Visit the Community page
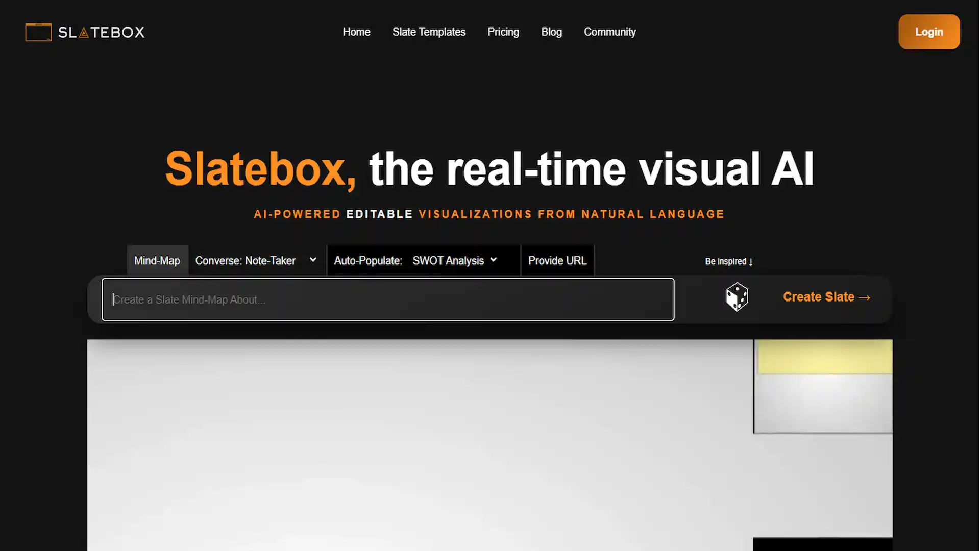Screen dimensions: 980x551 [x=609, y=32]
